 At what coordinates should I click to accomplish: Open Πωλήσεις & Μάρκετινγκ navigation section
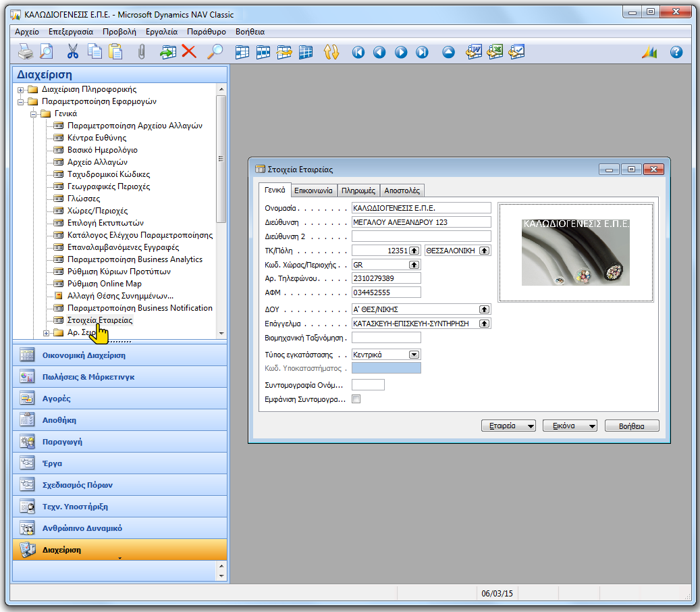(x=119, y=376)
